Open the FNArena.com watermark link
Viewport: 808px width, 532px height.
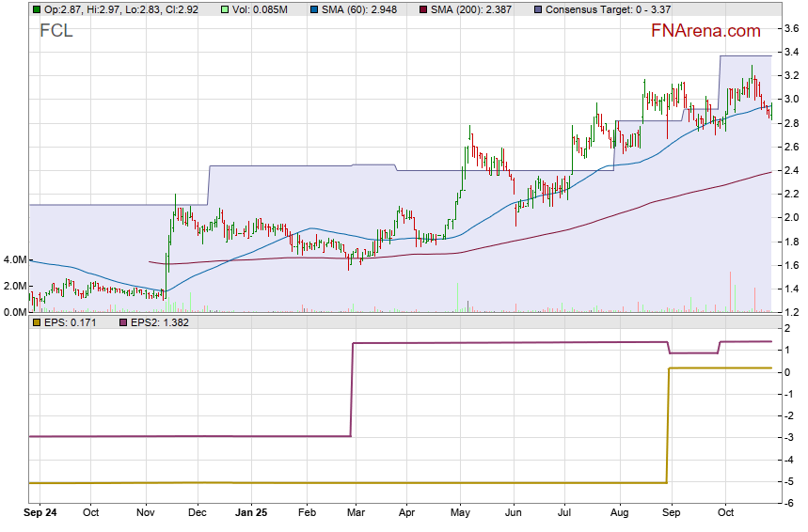(705, 31)
